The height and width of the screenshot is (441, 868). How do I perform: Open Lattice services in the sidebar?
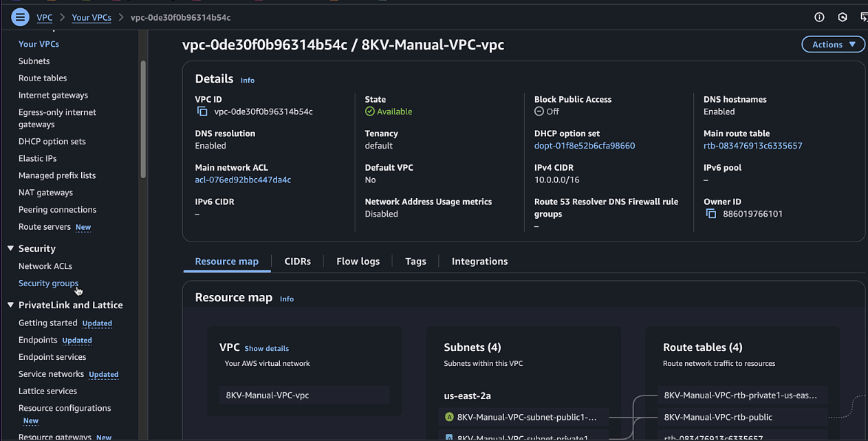pyautogui.click(x=47, y=391)
